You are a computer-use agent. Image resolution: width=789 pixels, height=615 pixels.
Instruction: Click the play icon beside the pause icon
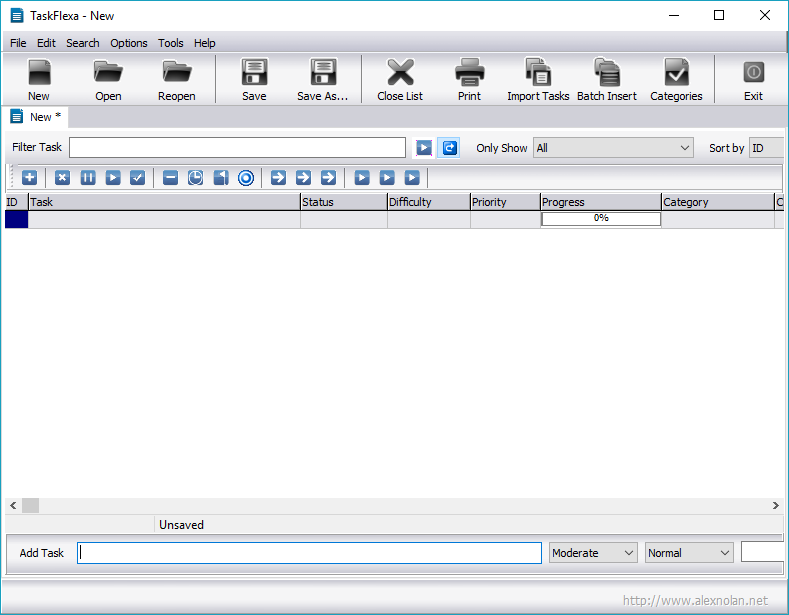(113, 178)
